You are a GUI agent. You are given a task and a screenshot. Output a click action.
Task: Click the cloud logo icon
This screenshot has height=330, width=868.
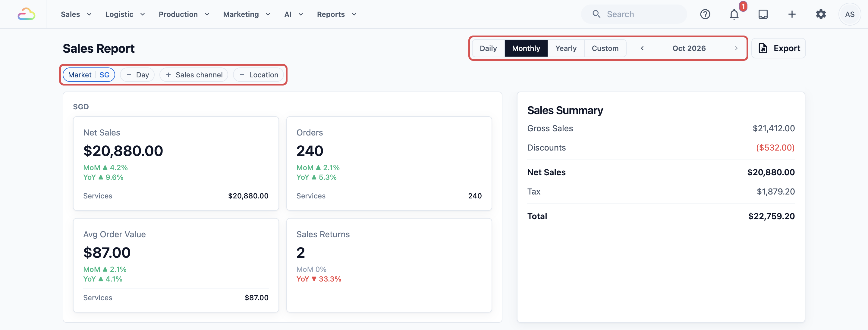pyautogui.click(x=26, y=14)
